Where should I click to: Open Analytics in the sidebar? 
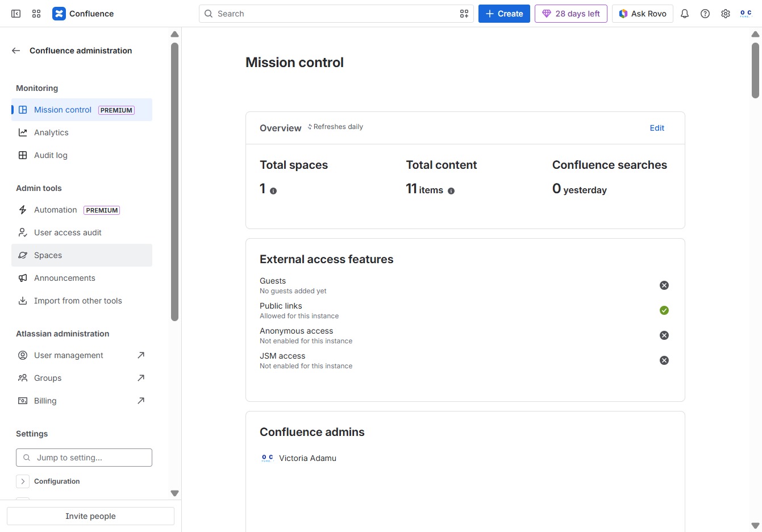click(x=82, y=132)
